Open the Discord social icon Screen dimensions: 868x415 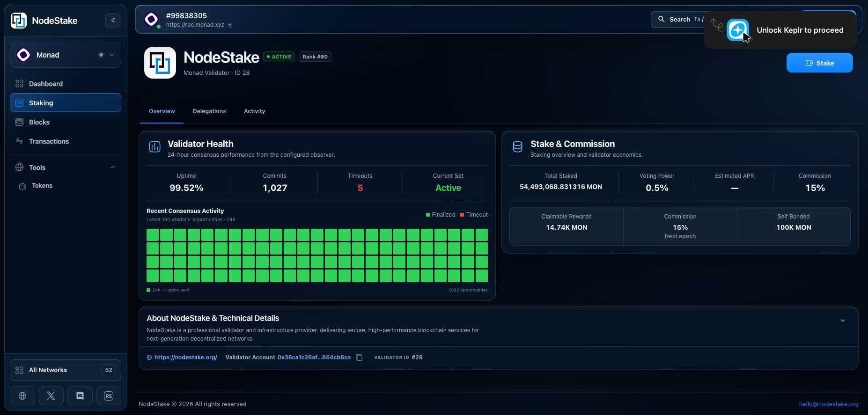[80, 396]
